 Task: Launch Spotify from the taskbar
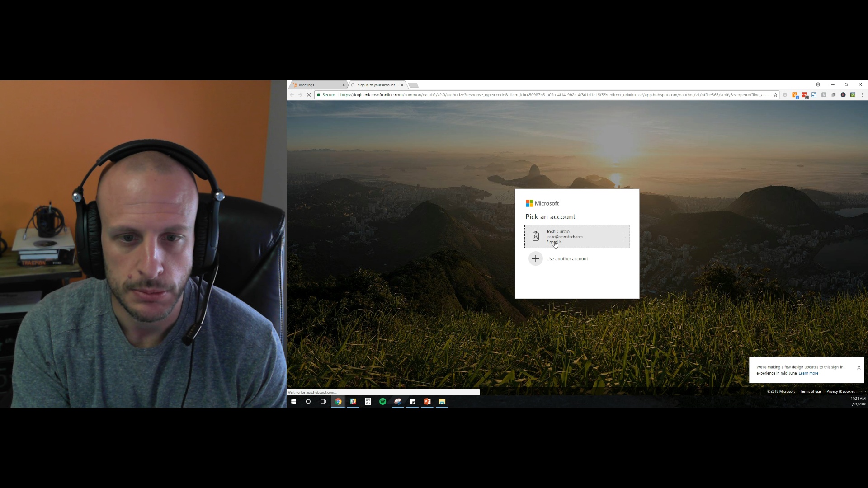[383, 401]
